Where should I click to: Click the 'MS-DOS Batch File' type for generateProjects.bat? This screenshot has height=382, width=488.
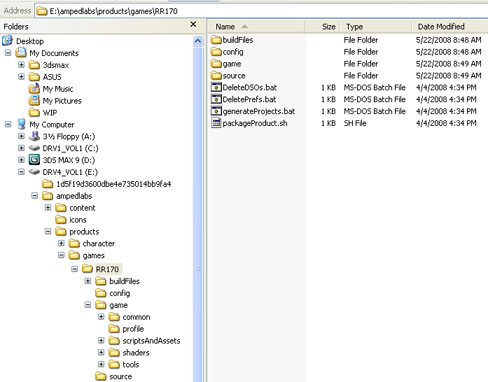coord(374,111)
